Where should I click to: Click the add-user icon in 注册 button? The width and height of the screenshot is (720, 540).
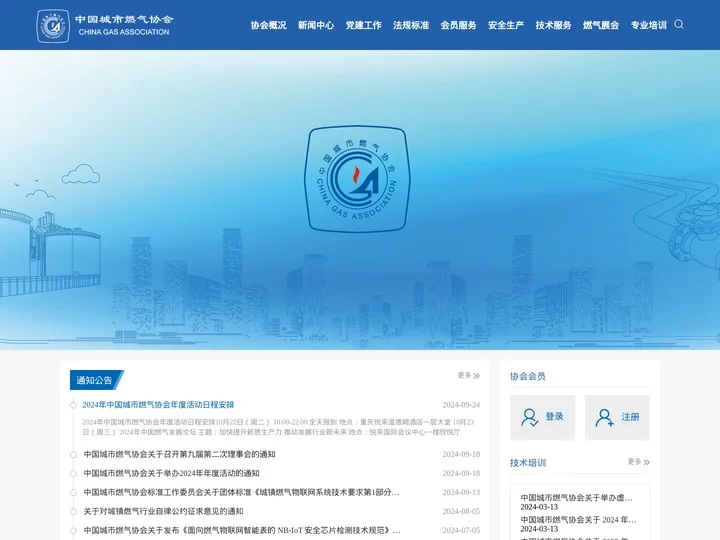(x=604, y=417)
